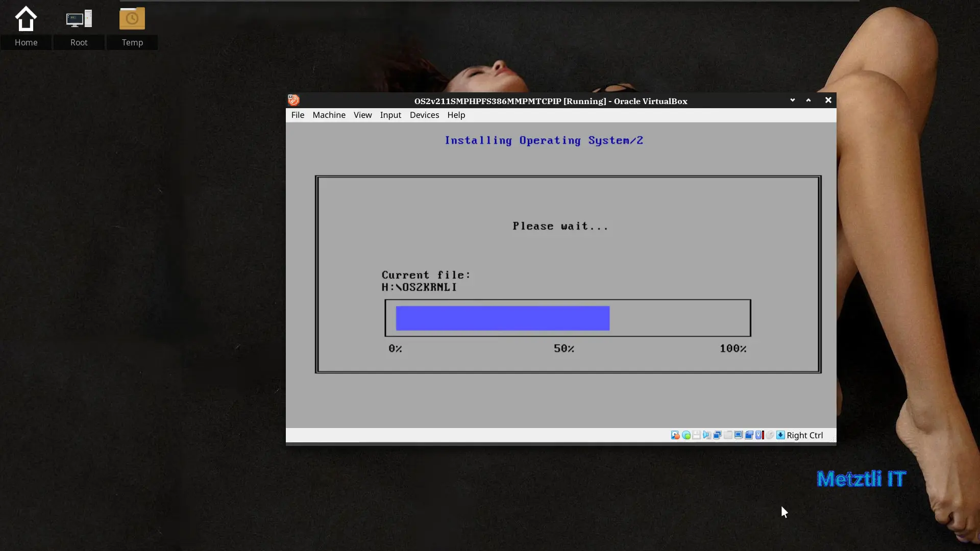Viewport: 980px width, 551px height.
Task: Click the 50% progress marker
Action: click(x=564, y=348)
